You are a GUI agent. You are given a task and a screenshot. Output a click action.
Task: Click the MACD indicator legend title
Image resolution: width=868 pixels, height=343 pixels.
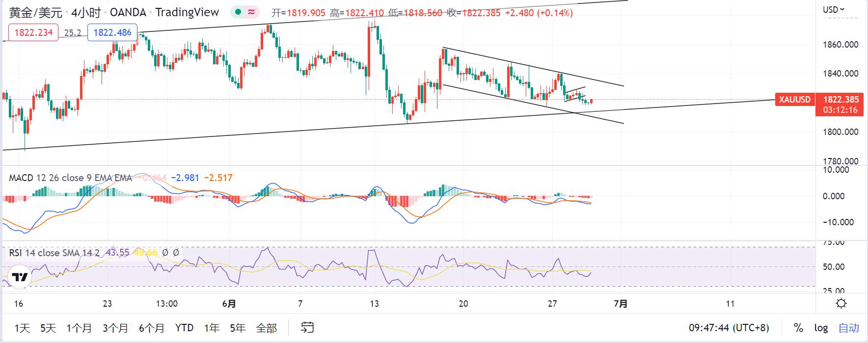point(71,178)
